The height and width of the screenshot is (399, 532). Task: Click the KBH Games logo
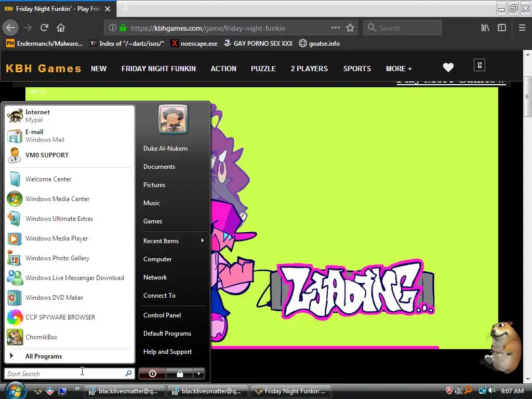click(x=44, y=69)
